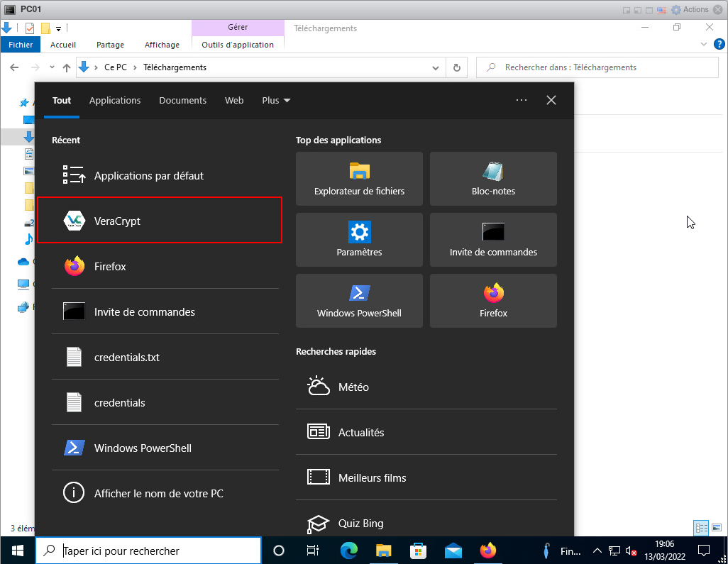Image resolution: width=728 pixels, height=564 pixels.
Task: Switch to the Documents search tab
Action: click(182, 101)
